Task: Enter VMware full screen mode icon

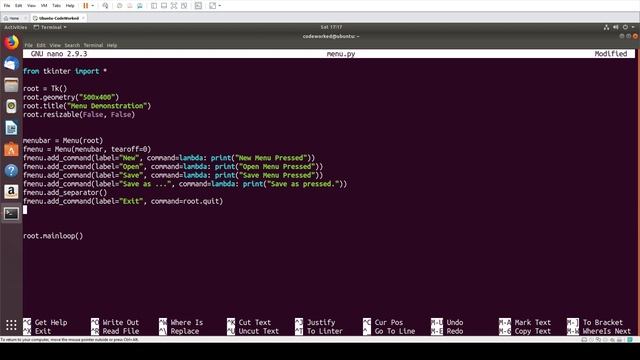Action: coord(174,6)
